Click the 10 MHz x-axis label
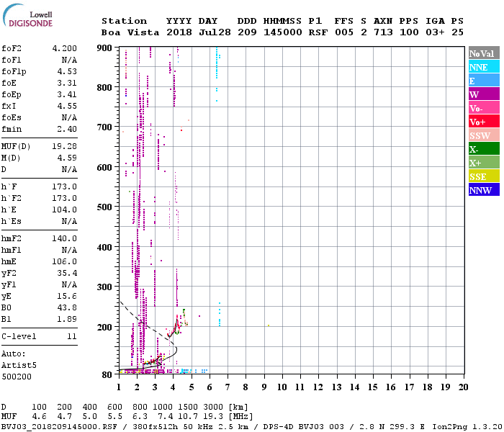The height and width of the screenshot is (432, 504). (x=282, y=387)
